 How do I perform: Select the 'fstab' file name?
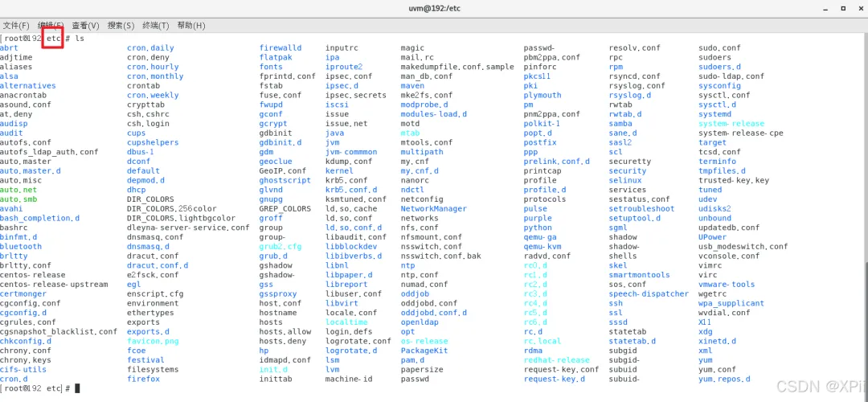[271, 86]
